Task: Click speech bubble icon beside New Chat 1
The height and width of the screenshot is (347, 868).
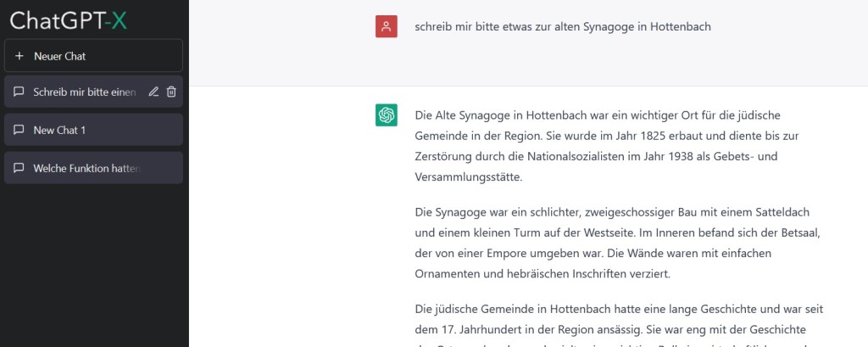Action: 19,130
